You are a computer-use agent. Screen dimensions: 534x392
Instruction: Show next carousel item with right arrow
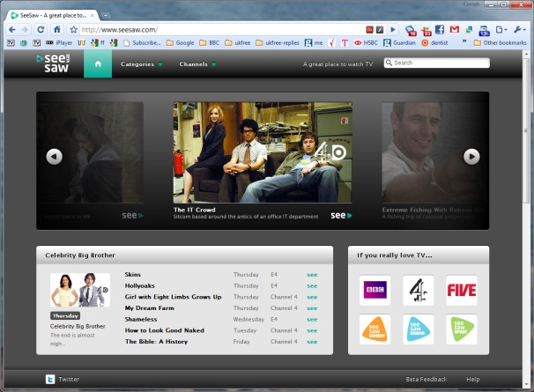coord(471,157)
